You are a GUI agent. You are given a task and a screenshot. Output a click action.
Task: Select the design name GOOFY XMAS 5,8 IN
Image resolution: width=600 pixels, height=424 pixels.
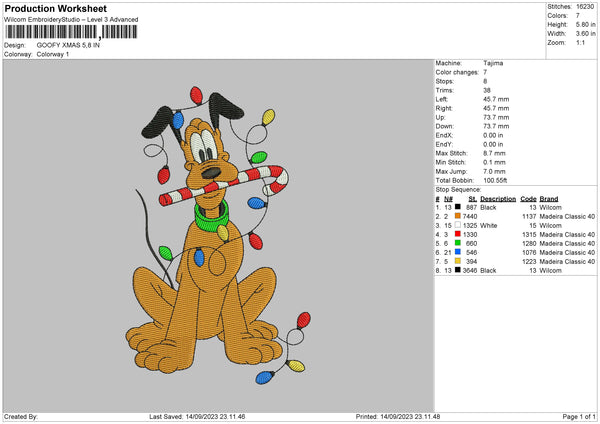click(x=68, y=45)
